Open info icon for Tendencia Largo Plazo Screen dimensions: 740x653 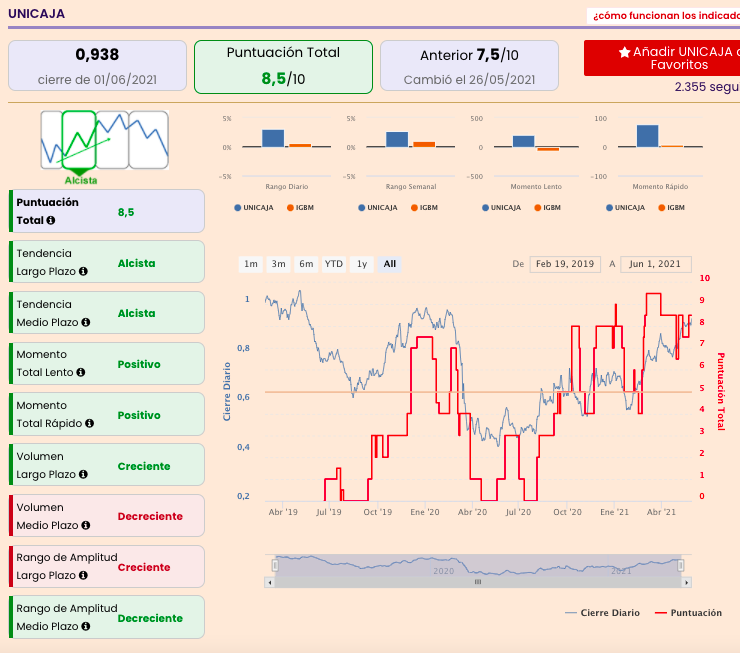83,271
